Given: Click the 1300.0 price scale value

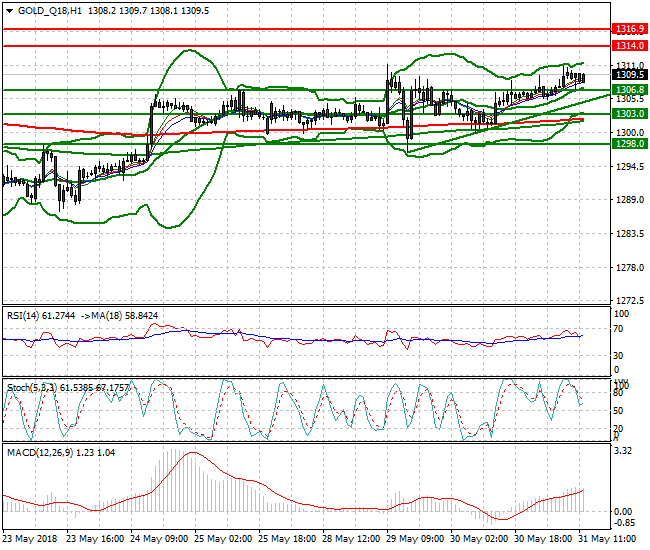Looking at the screenshot, I should click(x=630, y=133).
